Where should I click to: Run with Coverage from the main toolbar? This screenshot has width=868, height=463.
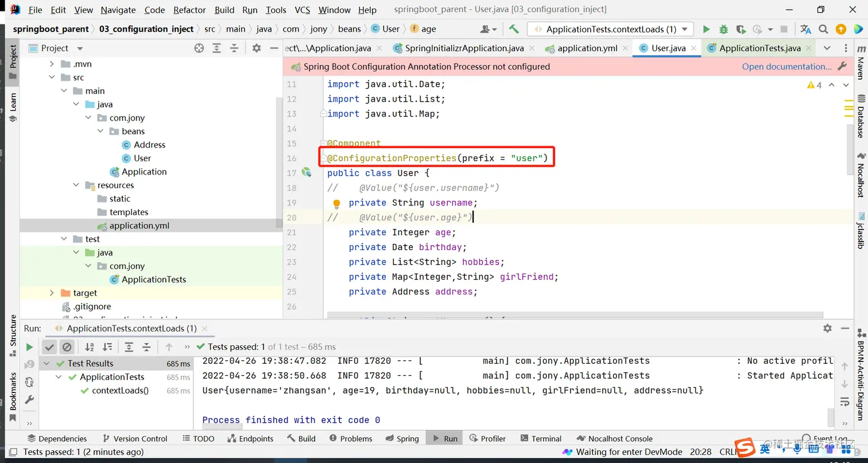(741, 29)
